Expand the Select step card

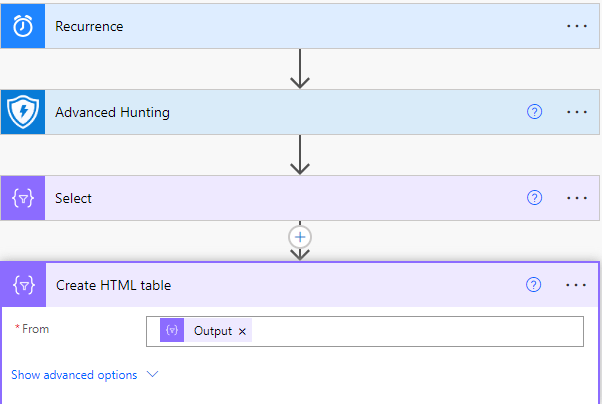click(x=300, y=198)
